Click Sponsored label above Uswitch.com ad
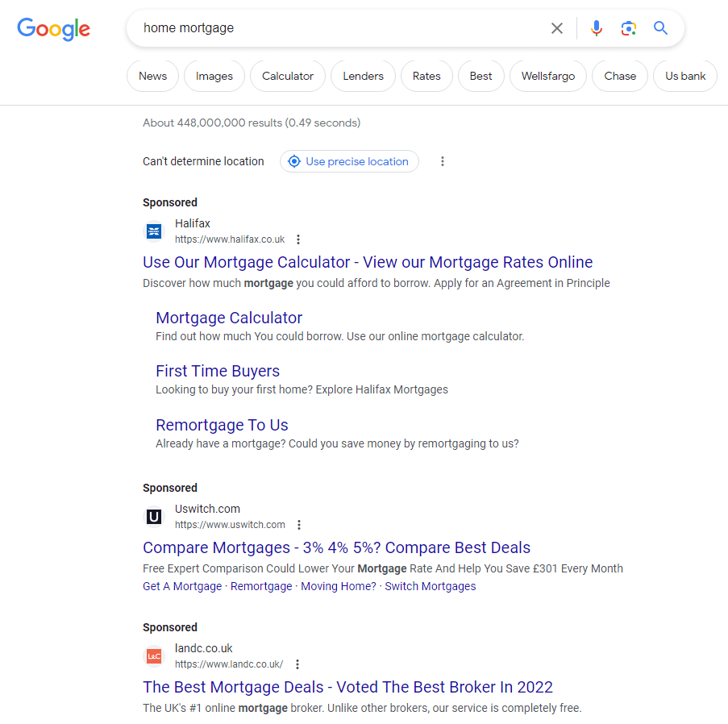The width and height of the screenshot is (728, 724). [x=170, y=488]
